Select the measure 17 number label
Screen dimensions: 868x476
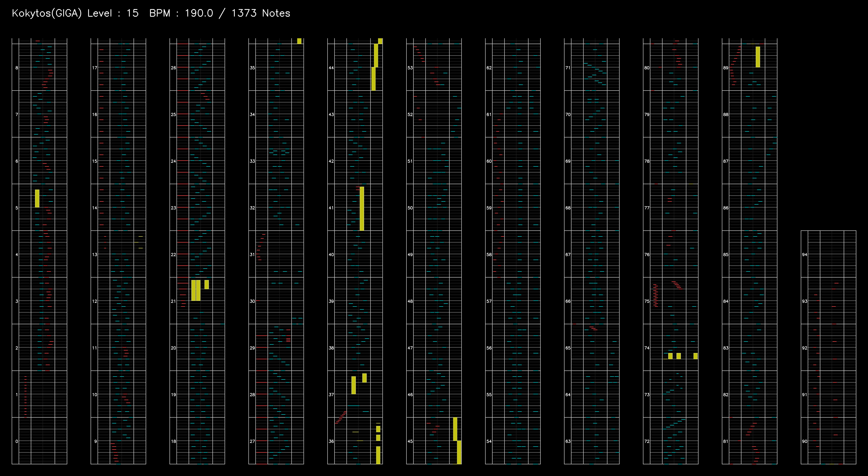[x=95, y=68]
